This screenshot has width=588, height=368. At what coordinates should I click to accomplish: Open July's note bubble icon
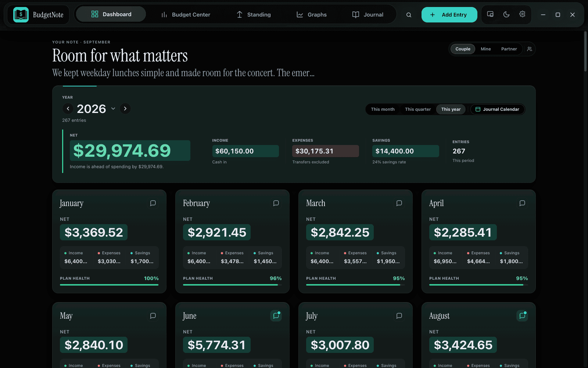pyautogui.click(x=399, y=316)
